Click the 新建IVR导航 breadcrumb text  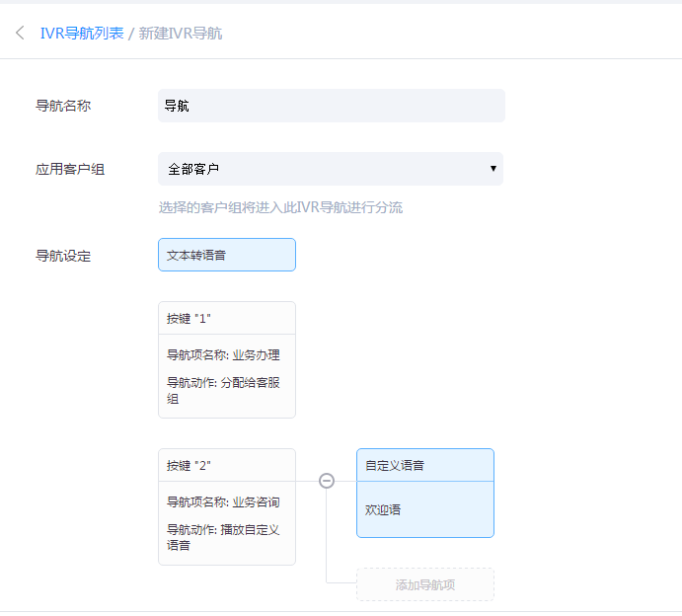pos(181,33)
